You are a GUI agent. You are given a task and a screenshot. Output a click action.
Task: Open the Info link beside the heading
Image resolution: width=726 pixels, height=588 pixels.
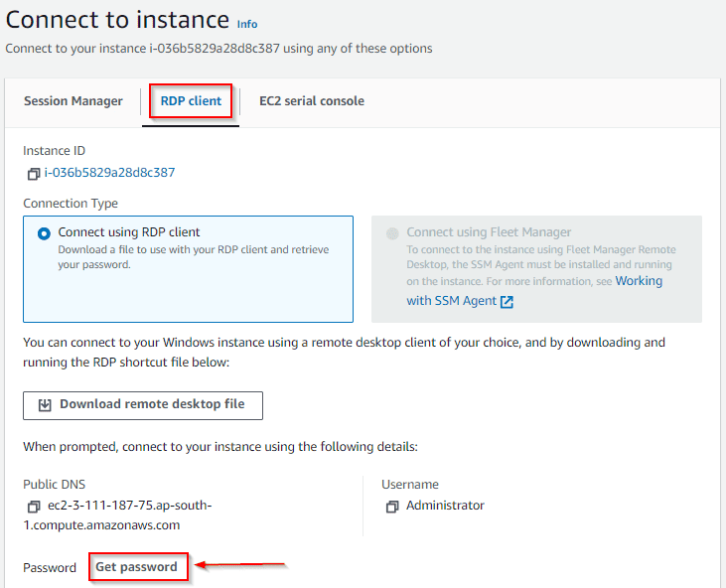(x=247, y=24)
